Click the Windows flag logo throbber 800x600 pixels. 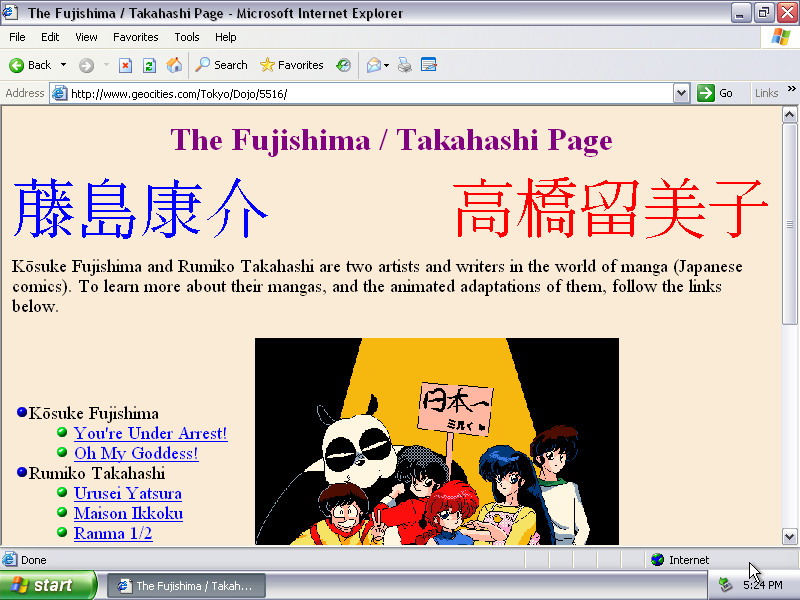(x=781, y=37)
